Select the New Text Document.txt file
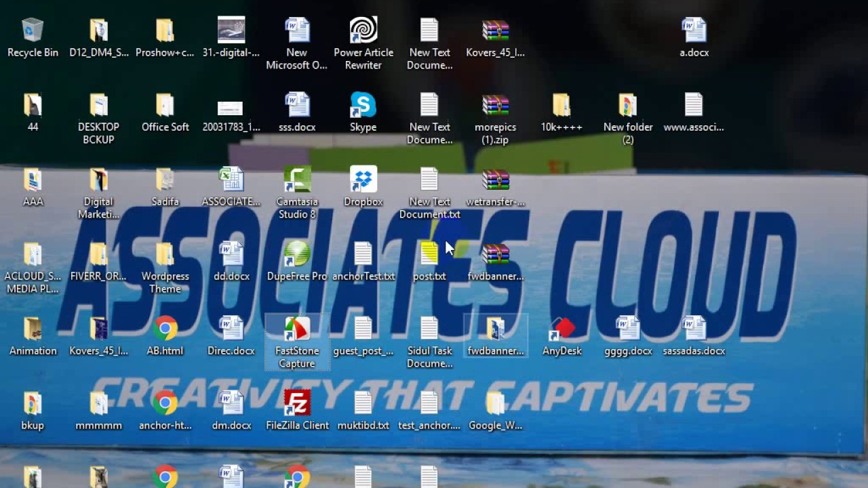The image size is (868, 488). click(x=429, y=194)
